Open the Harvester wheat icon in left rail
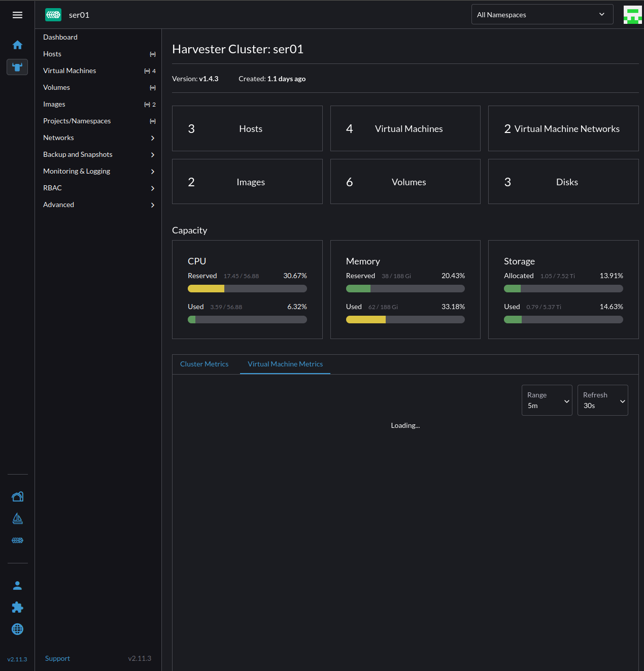The width and height of the screenshot is (644, 671). [x=17, y=540]
